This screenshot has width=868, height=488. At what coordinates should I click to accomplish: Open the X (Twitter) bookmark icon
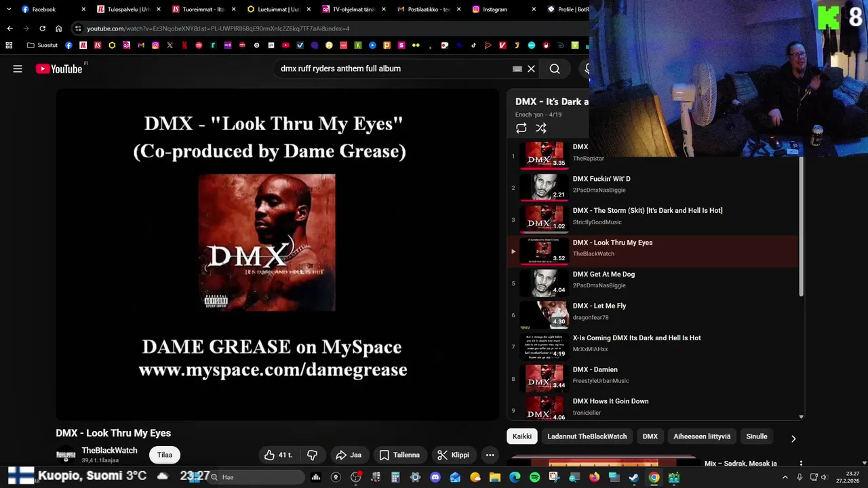pos(170,45)
